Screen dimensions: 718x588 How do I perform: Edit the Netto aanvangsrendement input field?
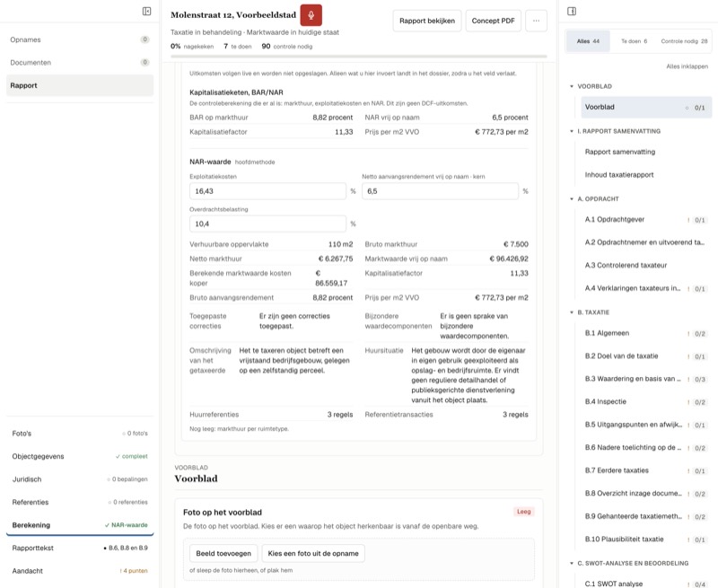[x=440, y=191]
